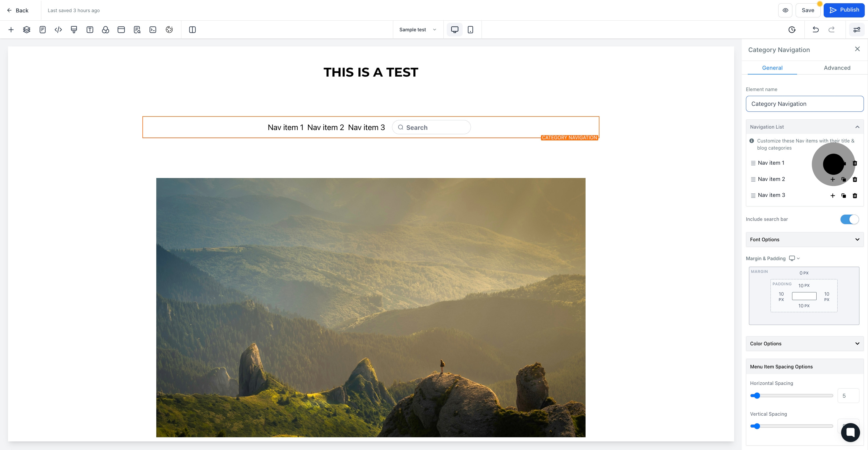Screen dimensions: 868x450
Task: Toggle page preview eye icon
Action: tap(785, 10)
